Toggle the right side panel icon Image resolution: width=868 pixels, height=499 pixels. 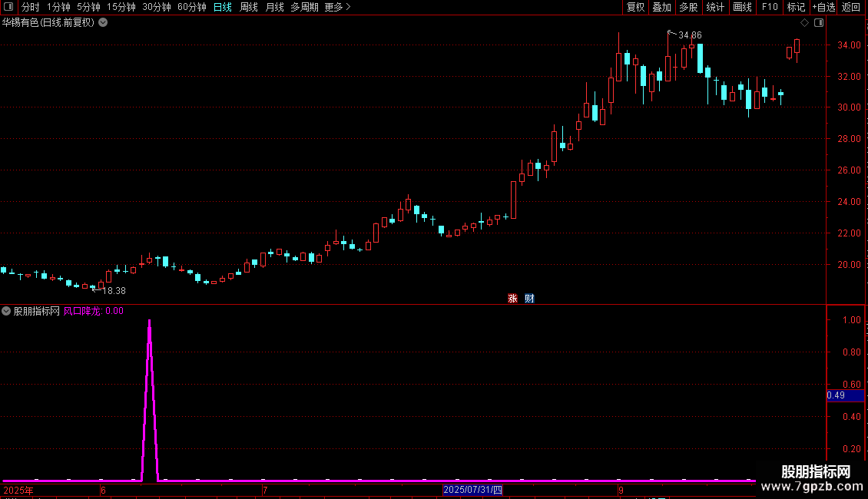819,23
